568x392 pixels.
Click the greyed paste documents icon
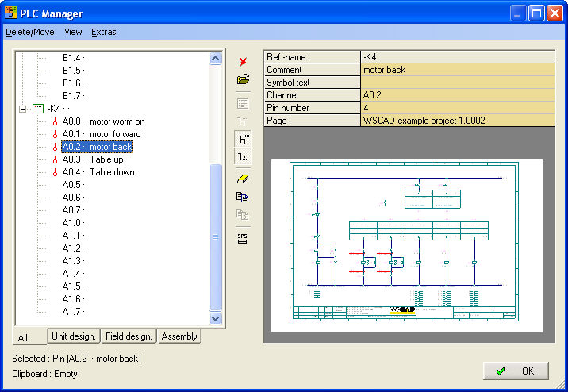coord(242,215)
